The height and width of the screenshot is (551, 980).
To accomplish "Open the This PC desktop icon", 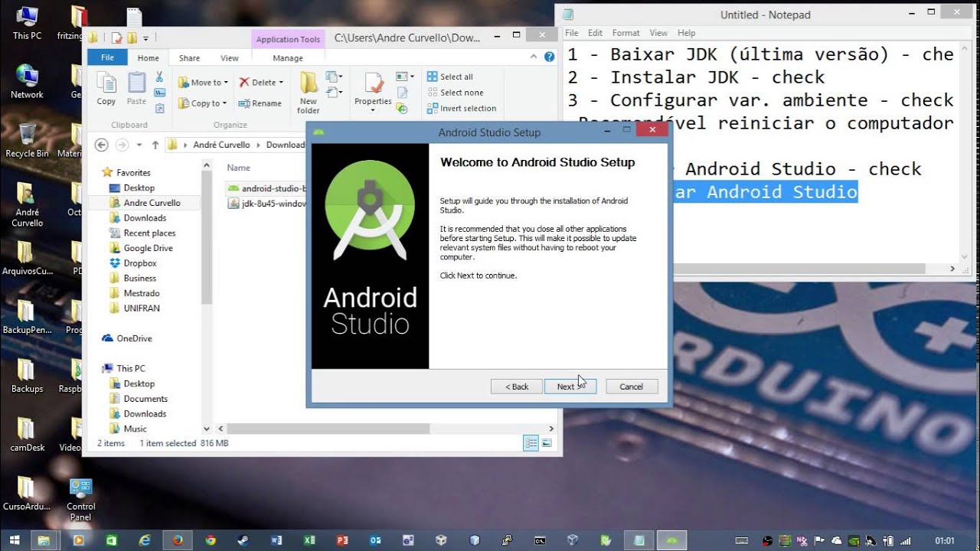I will click(27, 24).
